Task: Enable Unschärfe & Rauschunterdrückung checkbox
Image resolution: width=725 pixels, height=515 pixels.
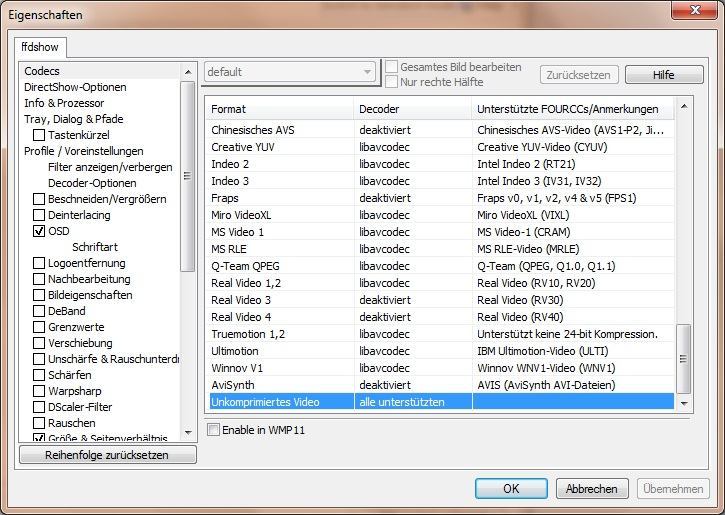Action: pos(39,359)
